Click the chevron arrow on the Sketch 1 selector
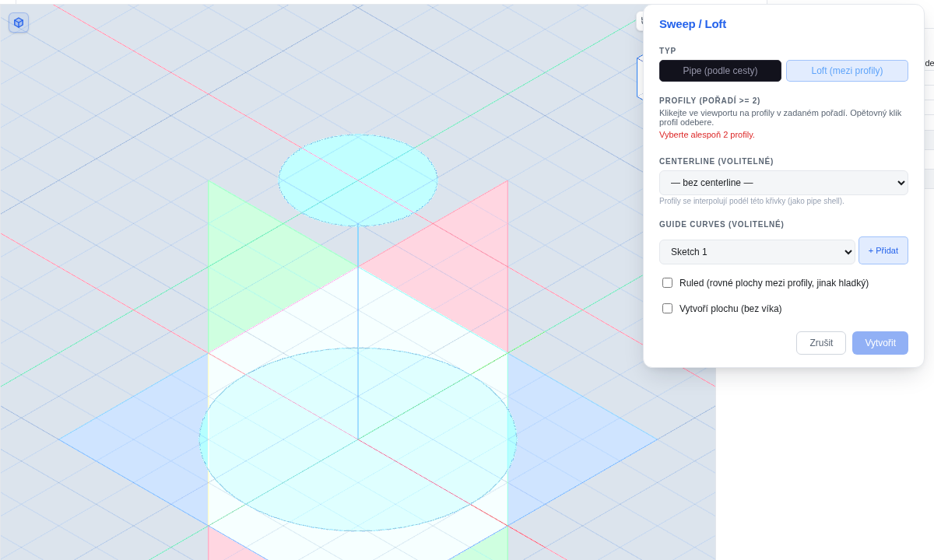 click(x=844, y=252)
